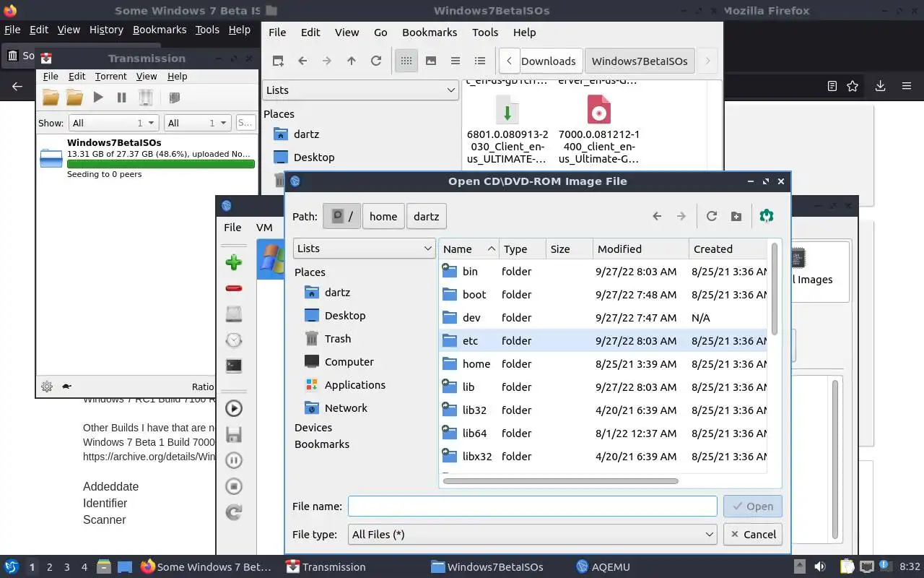Click the terminal icon in AQEMU sidebar
Image resolution: width=924 pixels, height=578 pixels.
[x=233, y=366]
